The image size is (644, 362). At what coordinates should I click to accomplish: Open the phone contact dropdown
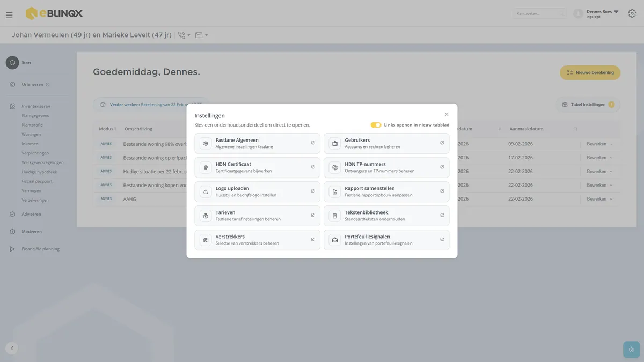(184, 35)
